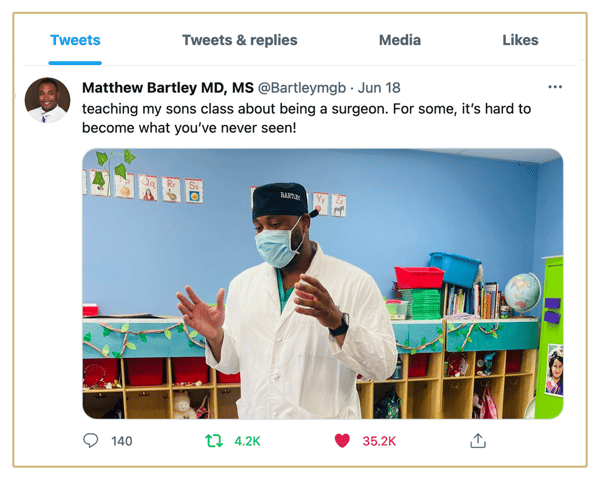
Task: Unlike the tweet via the red heart
Action: tap(343, 441)
